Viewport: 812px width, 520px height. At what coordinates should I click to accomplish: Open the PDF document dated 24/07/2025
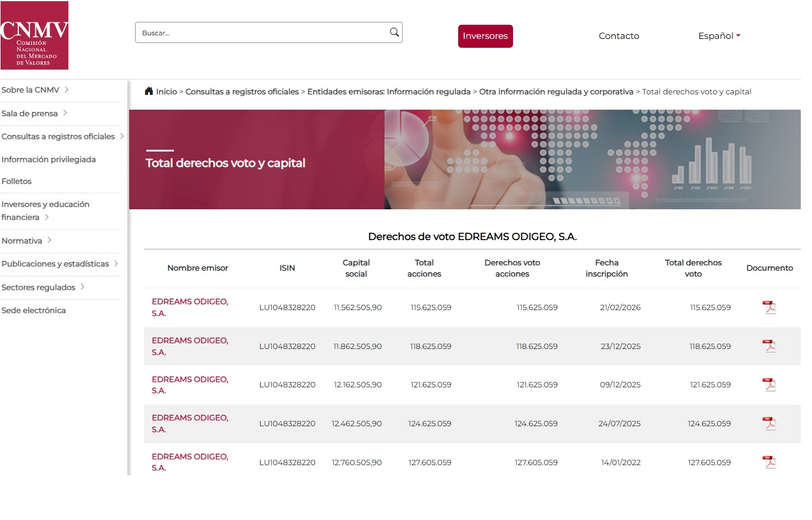(770, 423)
